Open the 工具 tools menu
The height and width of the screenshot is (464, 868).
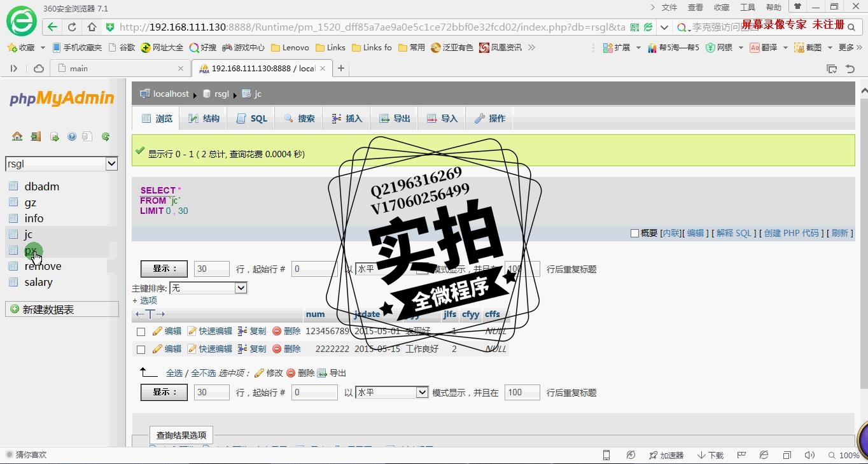click(748, 8)
